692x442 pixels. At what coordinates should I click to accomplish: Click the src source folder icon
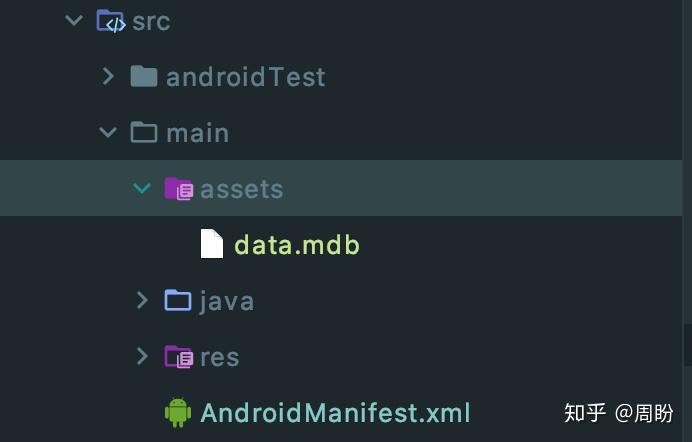(x=110, y=21)
